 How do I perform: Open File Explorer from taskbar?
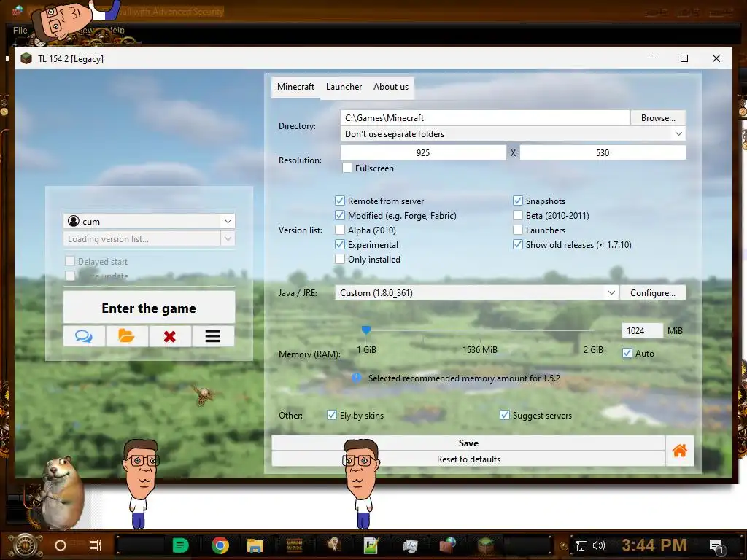(x=255, y=545)
